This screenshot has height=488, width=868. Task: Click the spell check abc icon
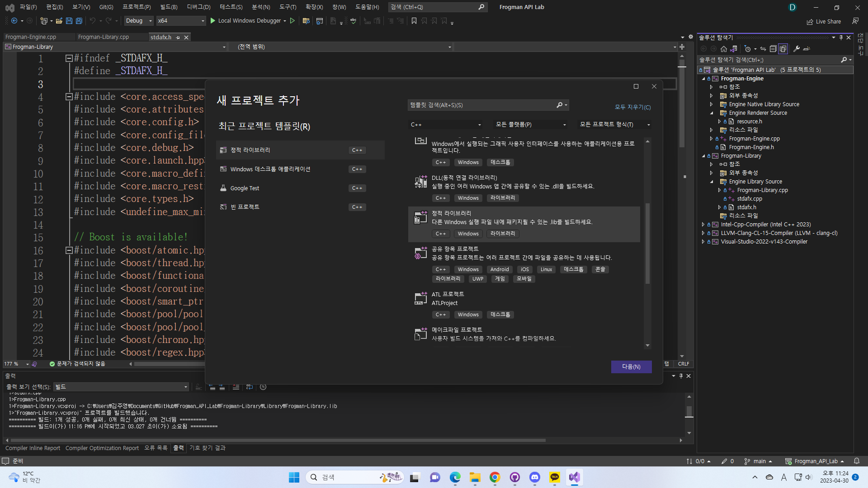click(x=353, y=21)
